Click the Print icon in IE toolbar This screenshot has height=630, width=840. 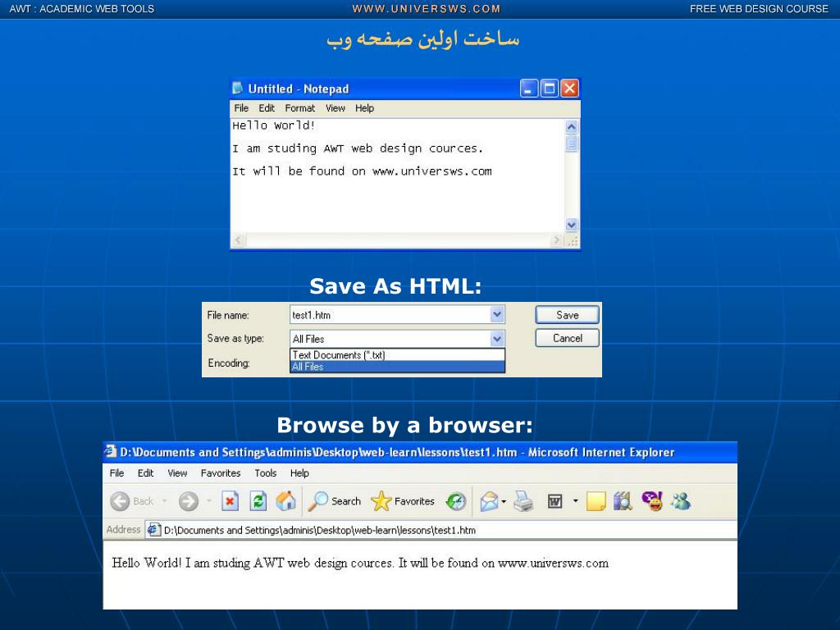(x=523, y=501)
